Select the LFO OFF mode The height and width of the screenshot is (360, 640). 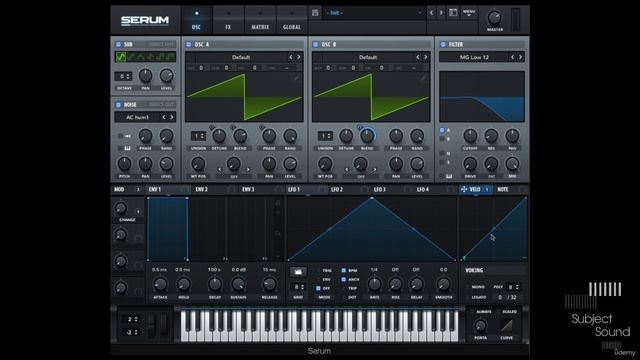[318, 288]
